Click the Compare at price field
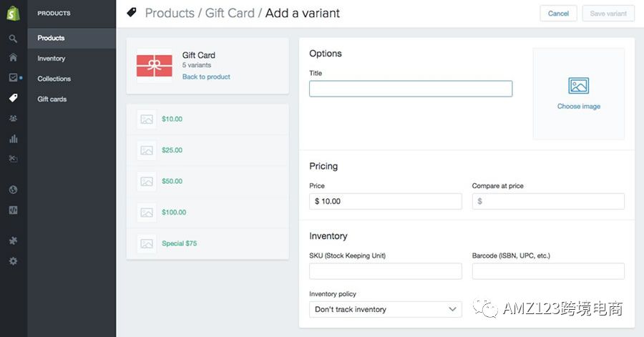Viewport: 644px width, 337px height. tap(548, 201)
